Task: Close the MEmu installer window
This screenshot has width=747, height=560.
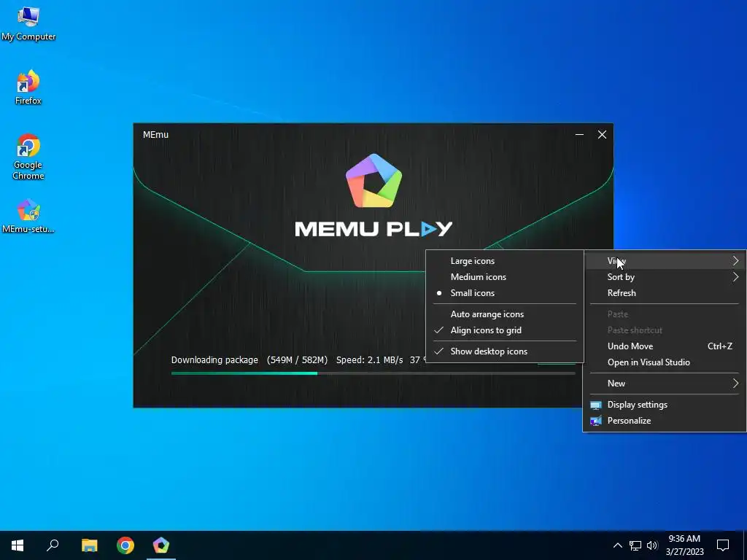Action: (602, 135)
